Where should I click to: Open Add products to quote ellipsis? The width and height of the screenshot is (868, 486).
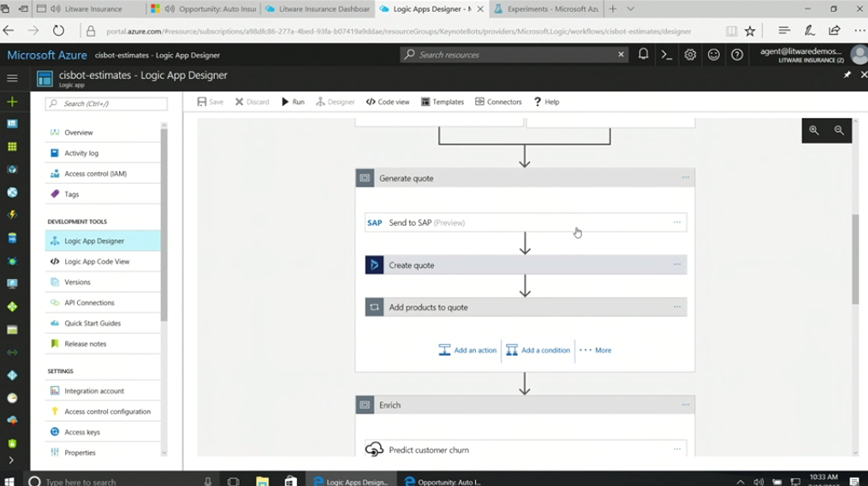677,306
